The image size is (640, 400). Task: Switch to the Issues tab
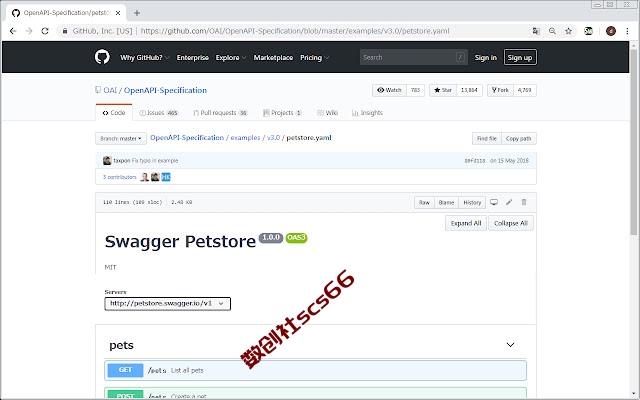[x=159, y=113]
